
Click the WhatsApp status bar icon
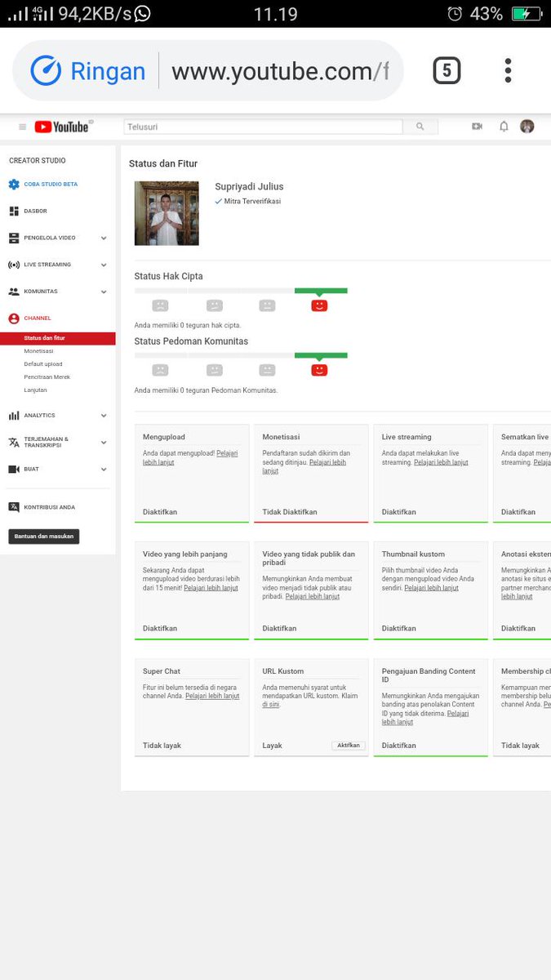click(142, 13)
